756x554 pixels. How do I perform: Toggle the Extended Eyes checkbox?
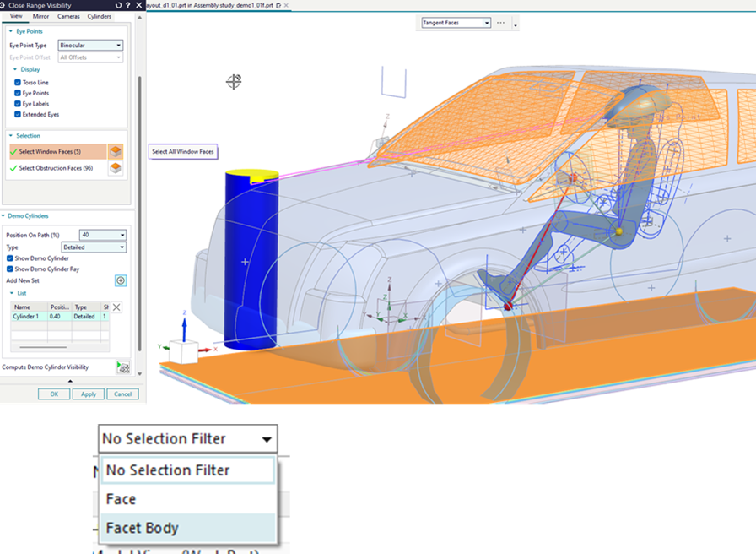[18, 114]
